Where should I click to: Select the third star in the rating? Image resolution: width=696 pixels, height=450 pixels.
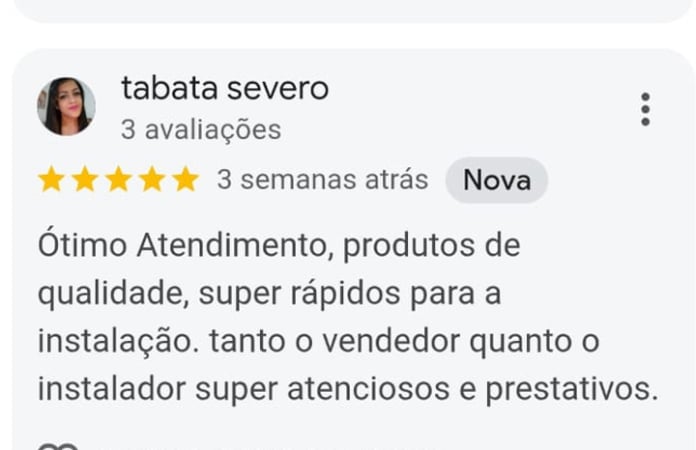[118, 180]
